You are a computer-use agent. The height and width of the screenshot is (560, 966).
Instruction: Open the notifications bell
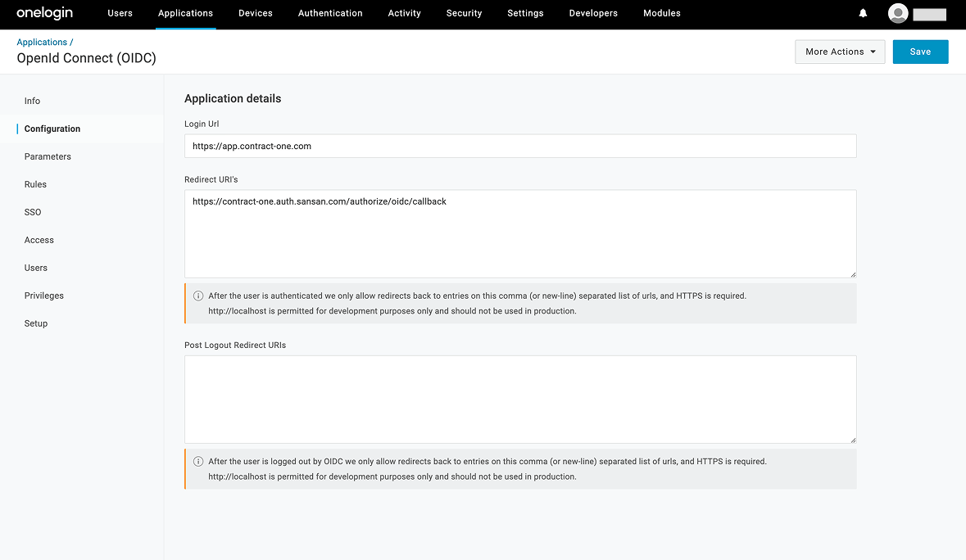point(863,13)
